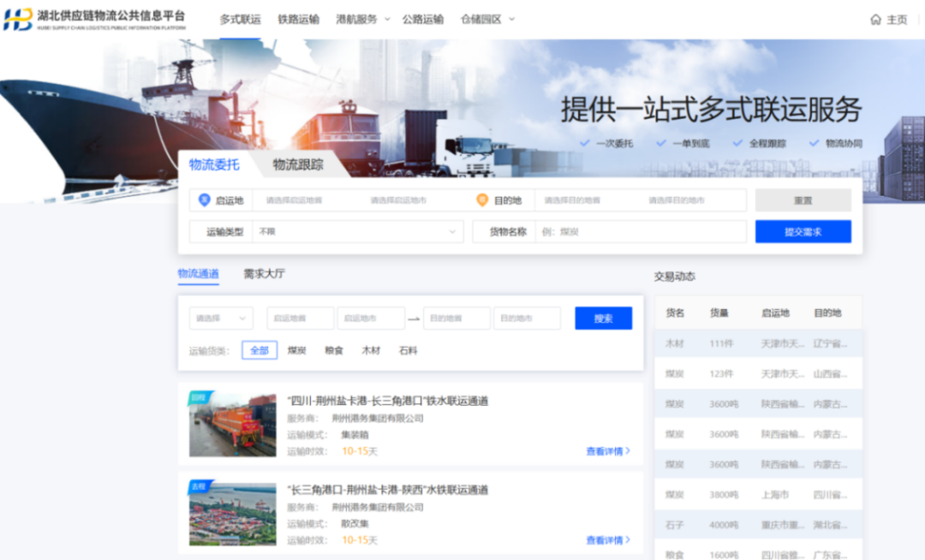The height and width of the screenshot is (560, 925).
Task: Select the 石料 cargo filter
Action: (409, 350)
